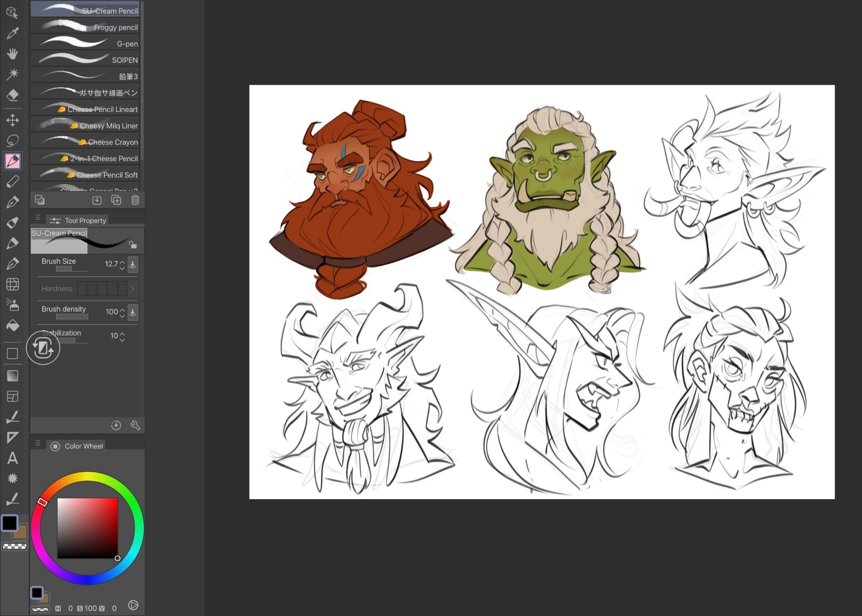Expand the Hardness options arrow
Screen dimensions: 862x616
point(132,288)
